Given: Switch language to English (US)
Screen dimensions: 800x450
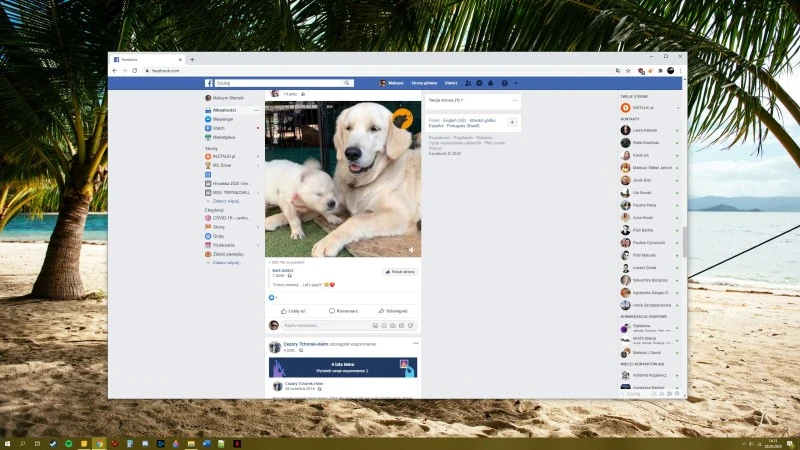Looking at the screenshot, I should [x=455, y=120].
